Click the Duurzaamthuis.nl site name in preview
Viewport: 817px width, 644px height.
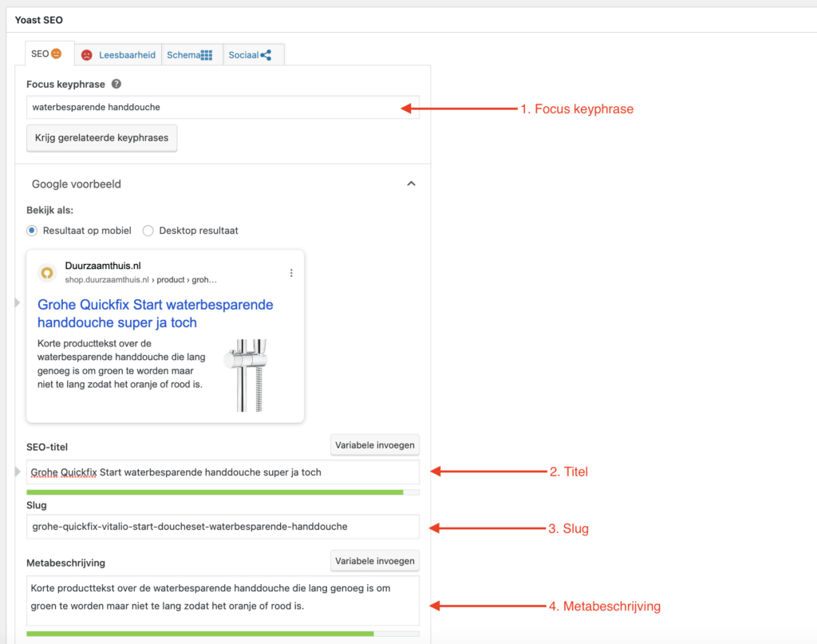[x=103, y=266]
